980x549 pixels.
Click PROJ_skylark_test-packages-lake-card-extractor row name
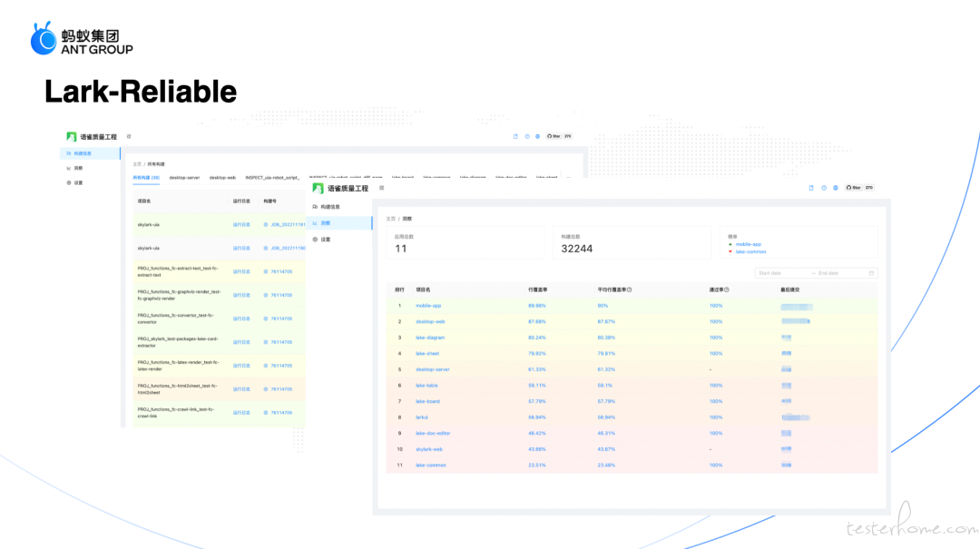[x=178, y=342]
